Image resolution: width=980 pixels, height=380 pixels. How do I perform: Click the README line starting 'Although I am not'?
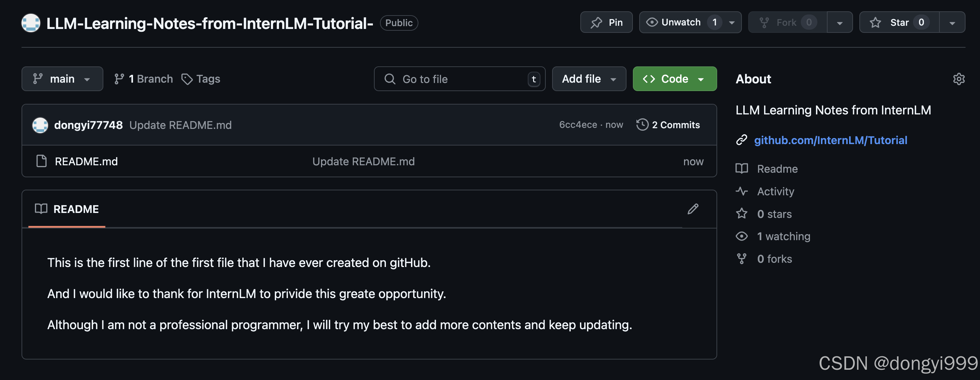(x=339, y=325)
